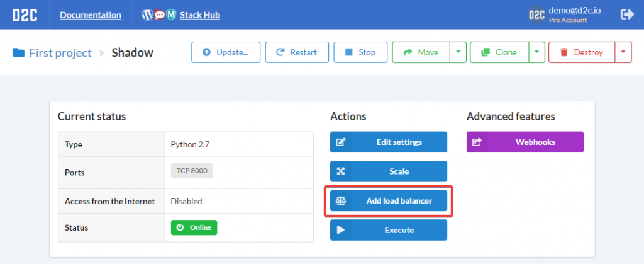Expand the Move button dropdown arrow

(458, 52)
